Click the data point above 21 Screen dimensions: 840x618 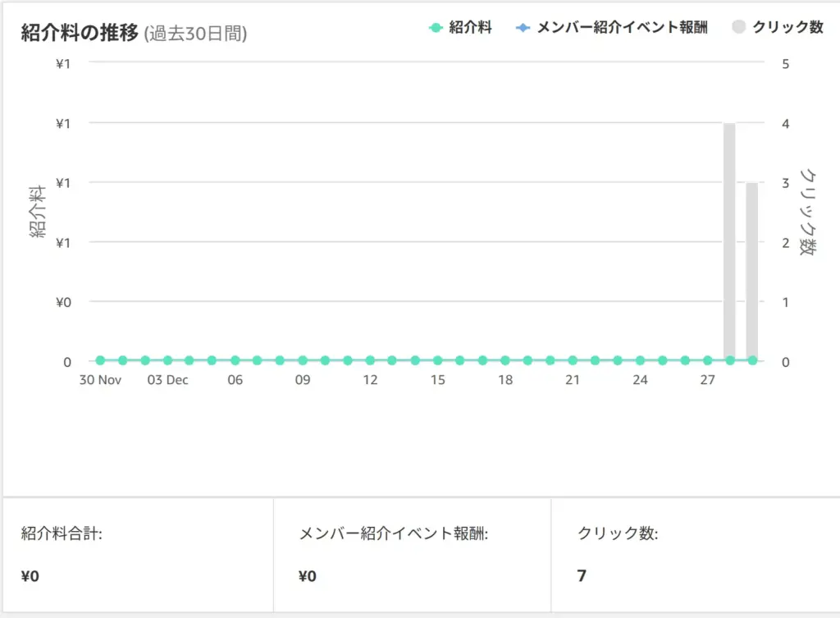(x=573, y=360)
